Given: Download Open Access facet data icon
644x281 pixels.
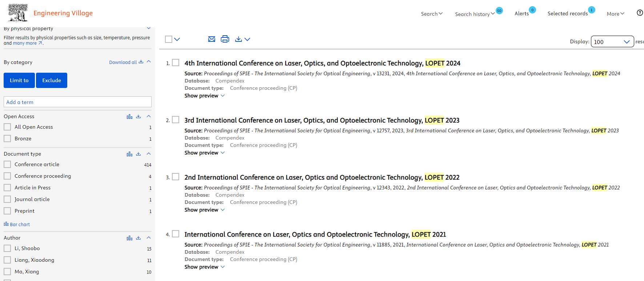Looking at the screenshot, I should click(x=138, y=116).
